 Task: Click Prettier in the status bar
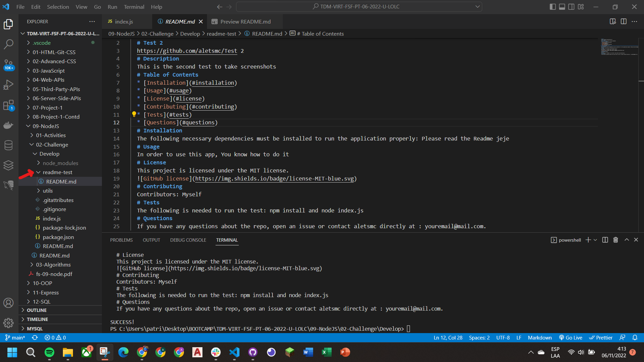coord(601,337)
